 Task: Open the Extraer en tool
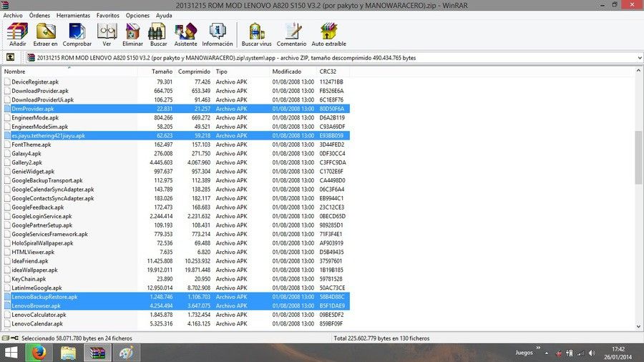coord(45,35)
